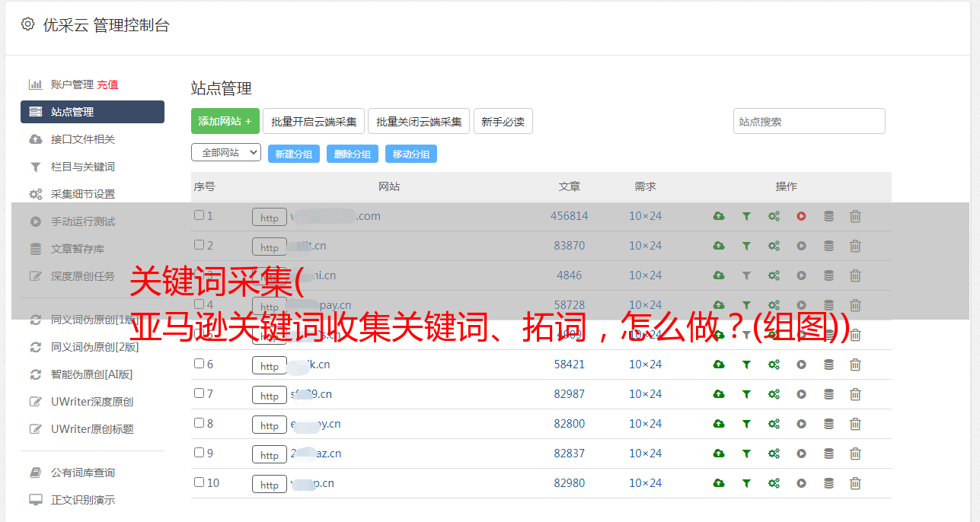Open article count 82980 link
The height and width of the screenshot is (522, 980).
570,483
